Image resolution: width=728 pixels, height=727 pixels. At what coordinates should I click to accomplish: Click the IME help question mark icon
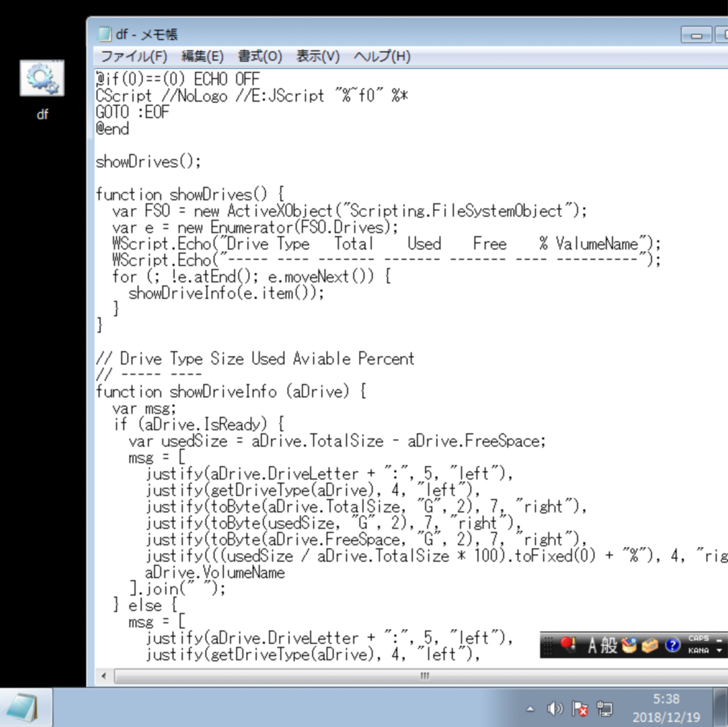pos(672,645)
